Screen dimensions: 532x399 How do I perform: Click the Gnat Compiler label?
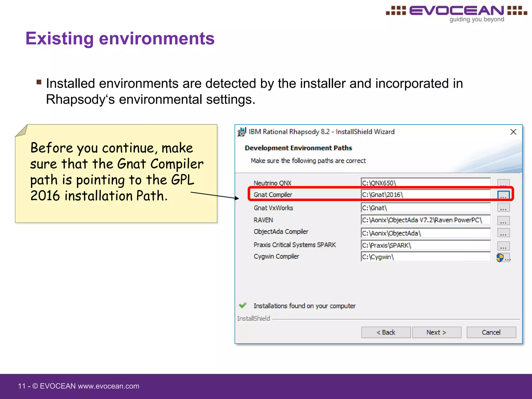[x=273, y=195]
